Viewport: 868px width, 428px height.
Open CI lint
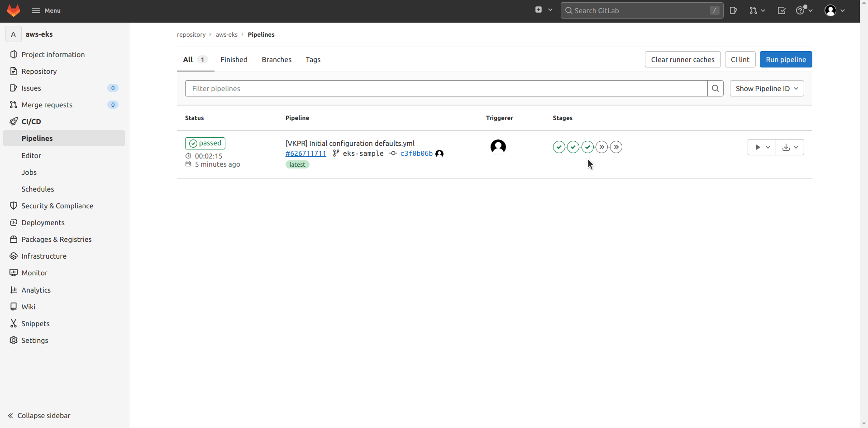click(x=740, y=59)
